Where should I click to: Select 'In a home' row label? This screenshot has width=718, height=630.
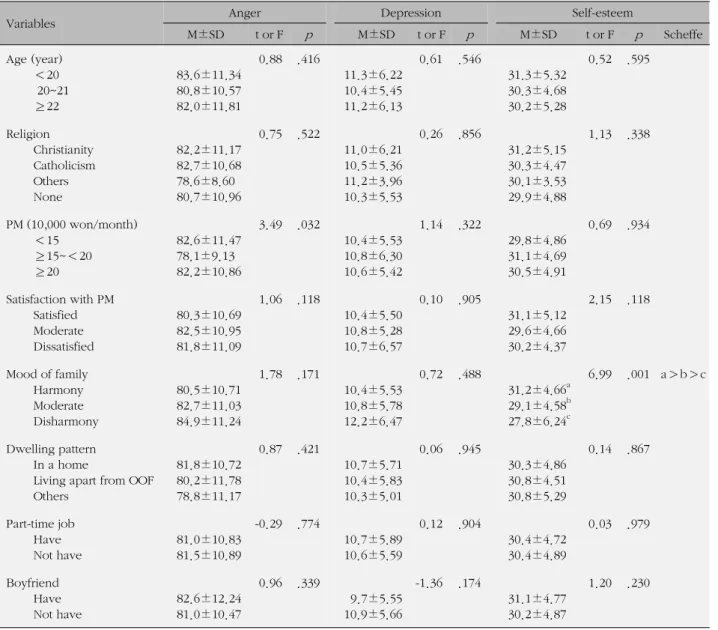pyautogui.click(x=60, y=465)
